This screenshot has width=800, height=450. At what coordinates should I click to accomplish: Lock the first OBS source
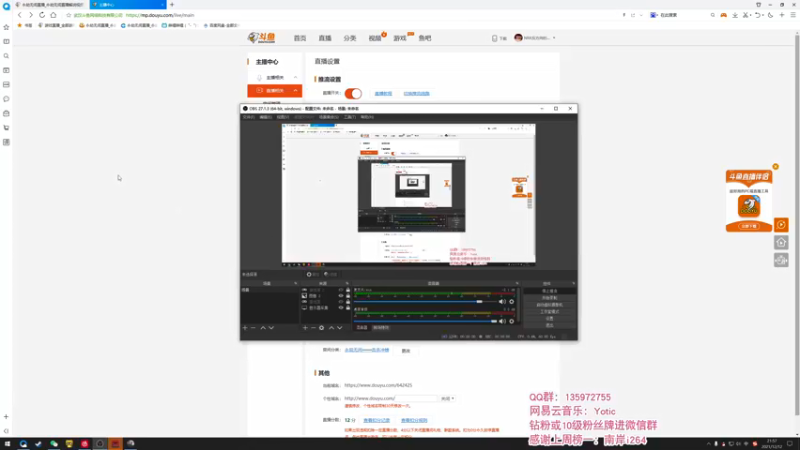coord(348,290)
